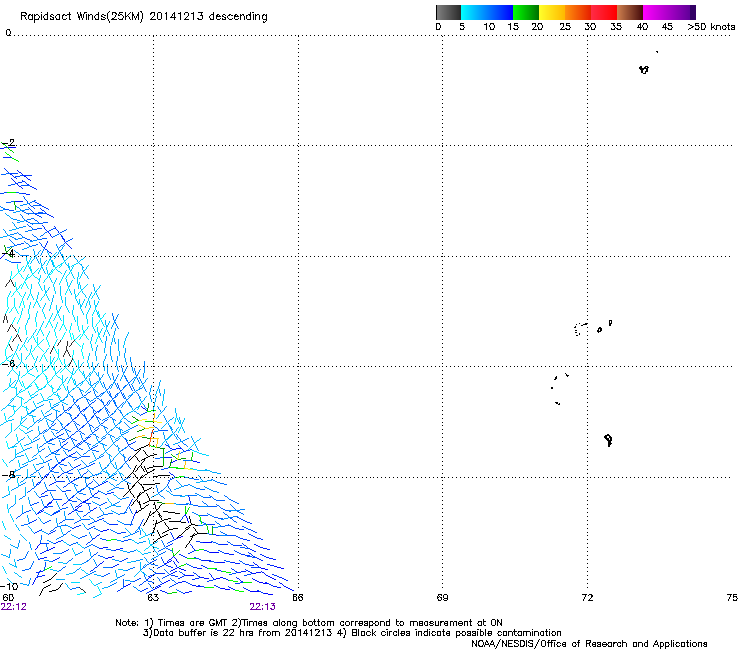Screen dimensions: 740x650
Task: Click latitude label -4 on left axis
Action: (8, 253)
